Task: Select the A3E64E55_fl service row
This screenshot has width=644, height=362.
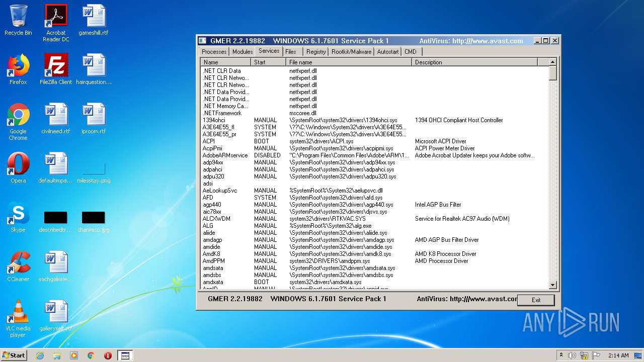Action: click(x=374, y=127)
